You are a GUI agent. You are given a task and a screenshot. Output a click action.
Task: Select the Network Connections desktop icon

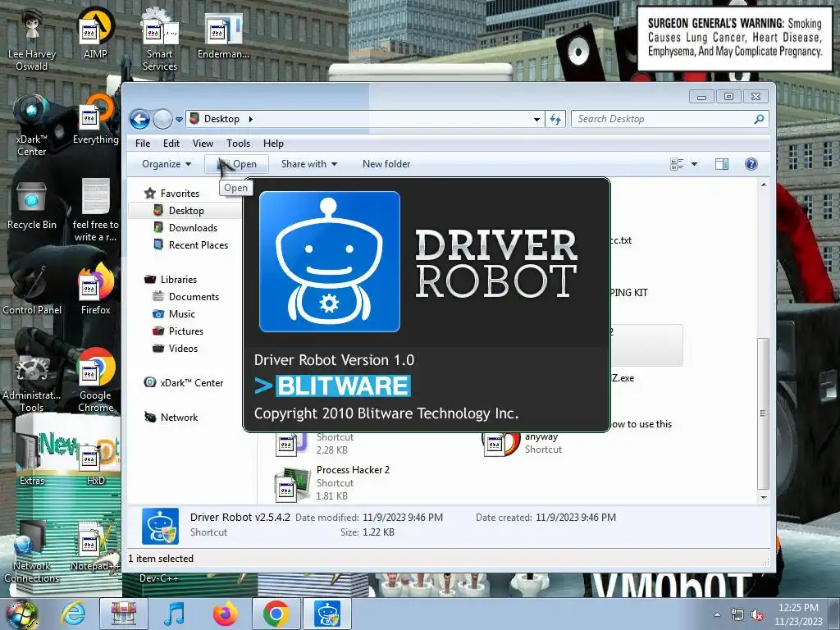tap(32, 552)
